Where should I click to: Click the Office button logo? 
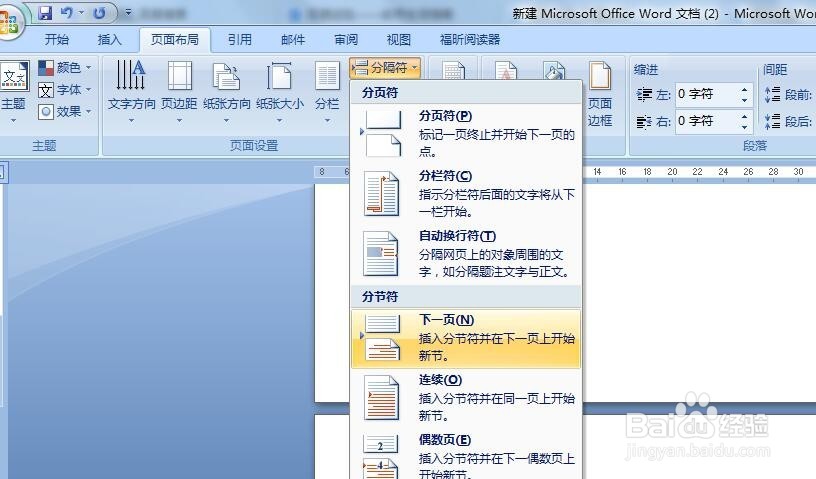(8, 22)
